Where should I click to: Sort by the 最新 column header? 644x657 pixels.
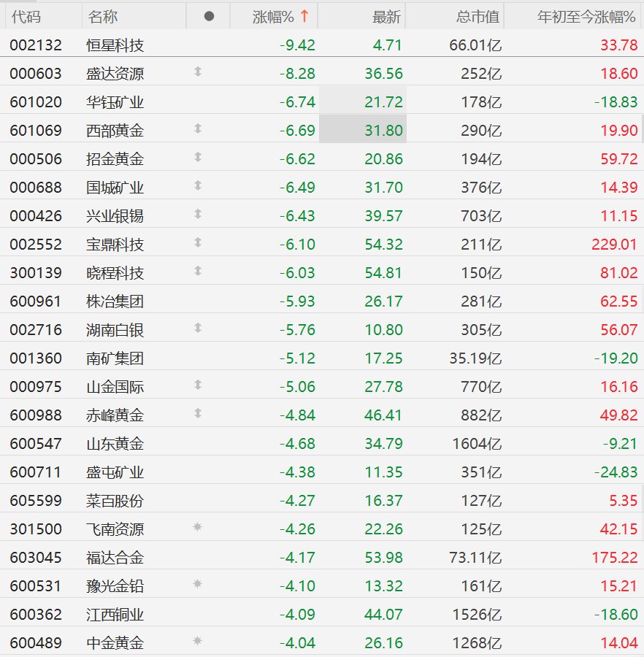click(386, 17)
